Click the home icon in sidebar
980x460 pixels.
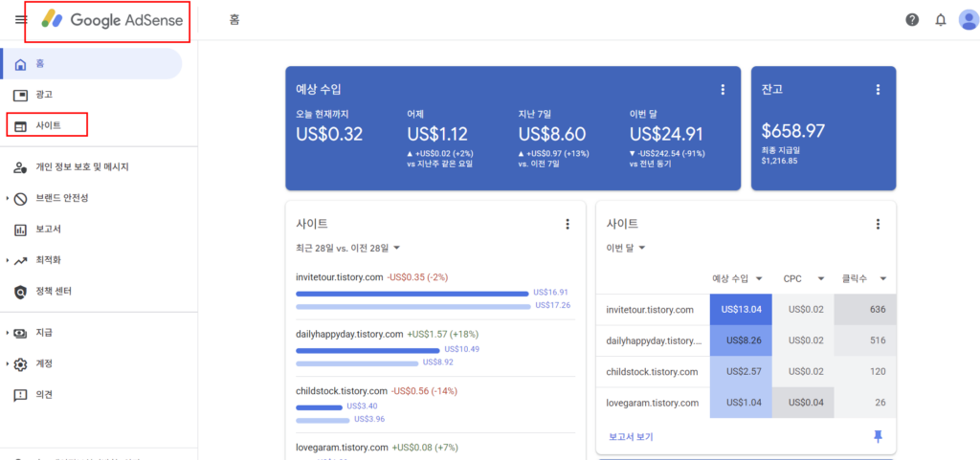point(21,64)
